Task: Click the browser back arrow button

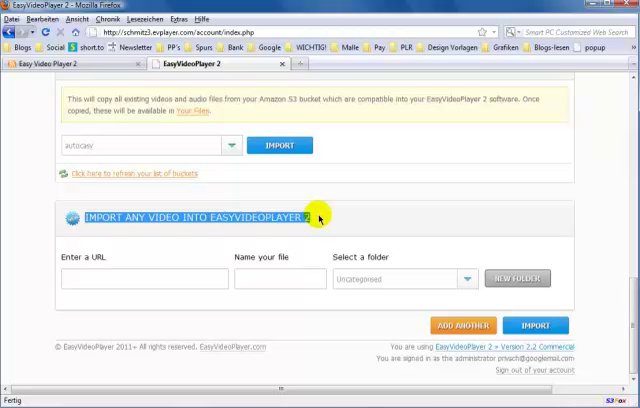Action: [11, 32]
